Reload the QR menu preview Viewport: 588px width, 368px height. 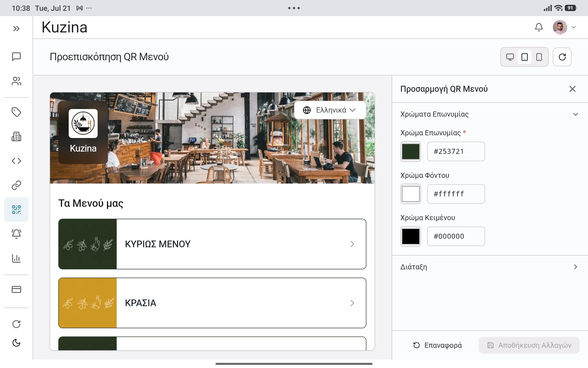562,57
